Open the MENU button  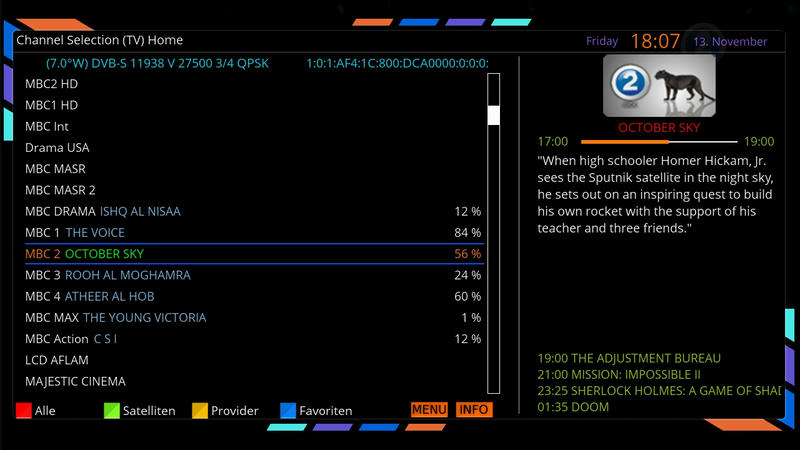click(x=429, y=410)
